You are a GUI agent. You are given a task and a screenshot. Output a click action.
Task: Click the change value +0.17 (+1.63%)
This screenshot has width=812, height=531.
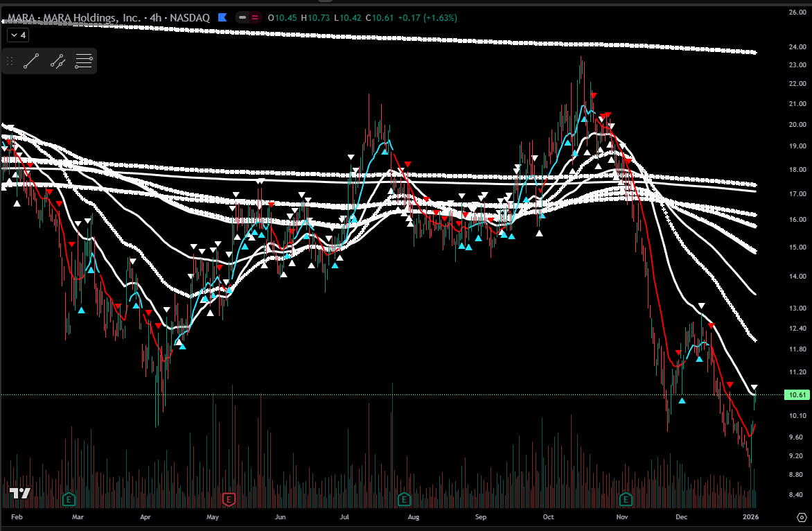[x=427, y=17]
